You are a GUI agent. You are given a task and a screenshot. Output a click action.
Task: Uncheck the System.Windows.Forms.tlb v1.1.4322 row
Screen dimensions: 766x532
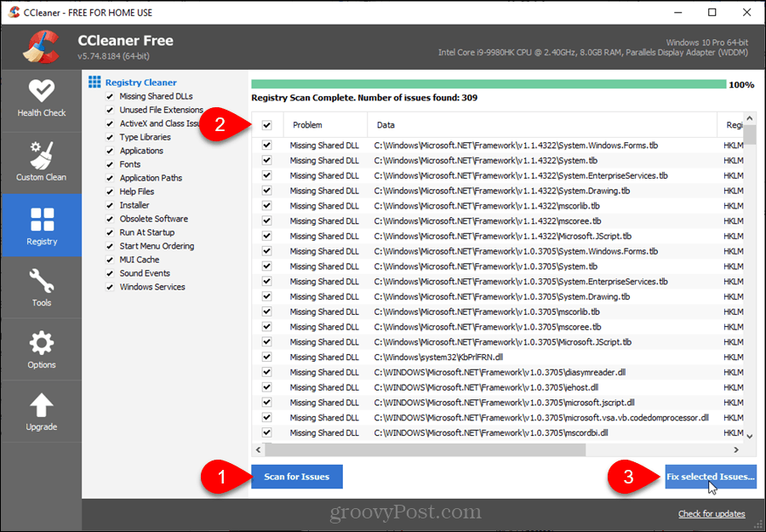tap(266, 145)
